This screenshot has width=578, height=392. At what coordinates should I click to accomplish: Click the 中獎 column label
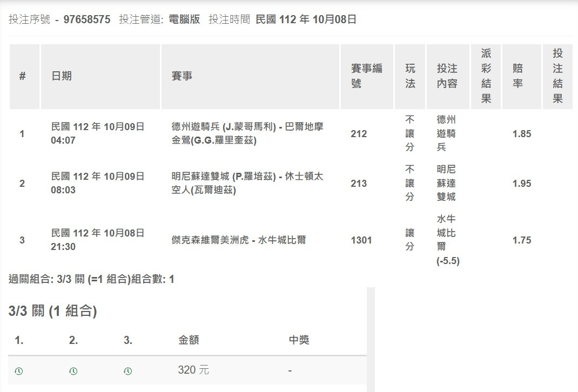pos(299,340)
